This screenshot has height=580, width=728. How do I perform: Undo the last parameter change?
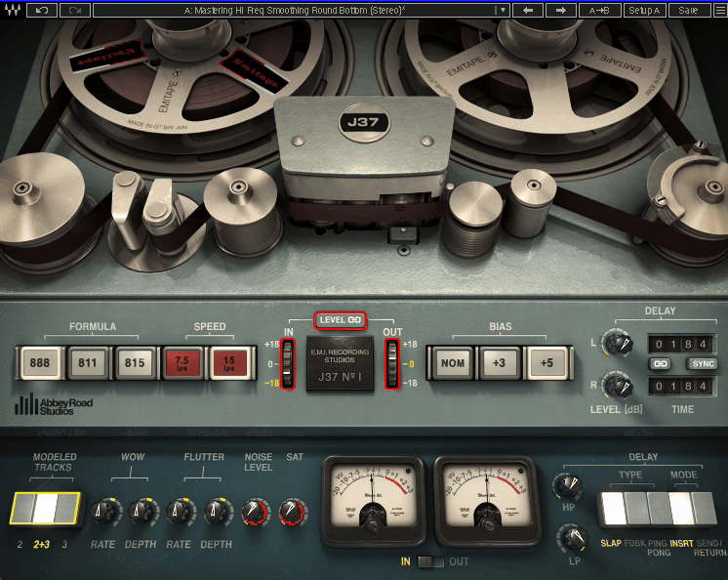pos(42,10)
